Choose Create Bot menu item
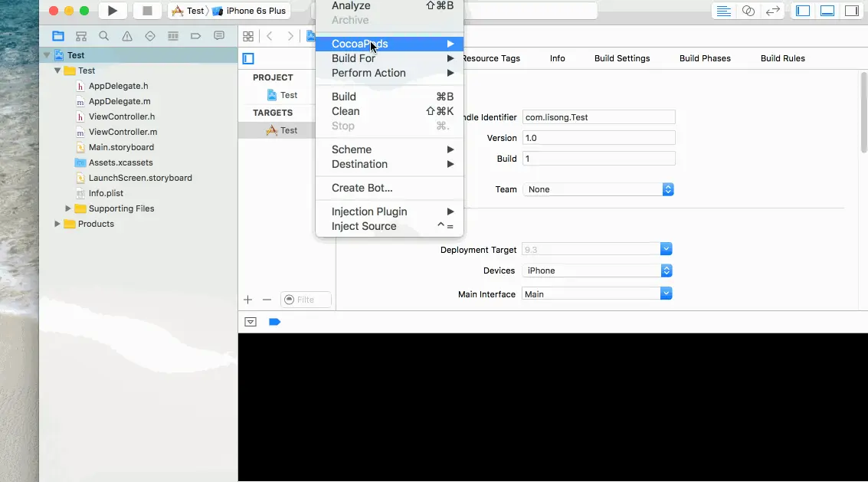This screenshot has width=868, height=482. click(x=389, y=188)
